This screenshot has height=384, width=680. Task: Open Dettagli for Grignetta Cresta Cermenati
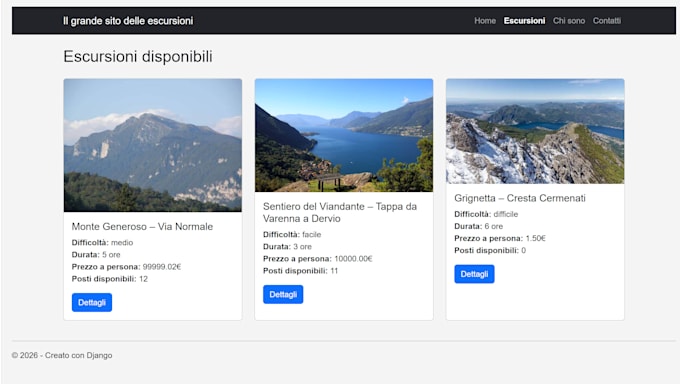tap(474, 274)
